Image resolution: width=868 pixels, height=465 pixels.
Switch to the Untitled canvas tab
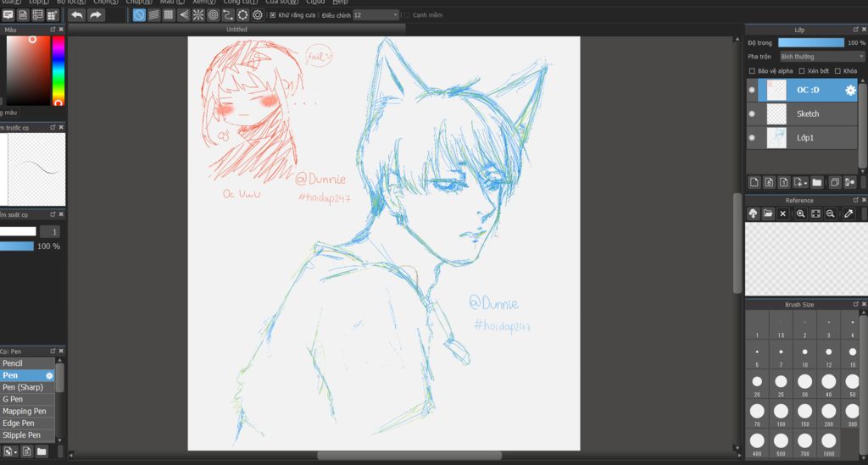pos(236,30)
